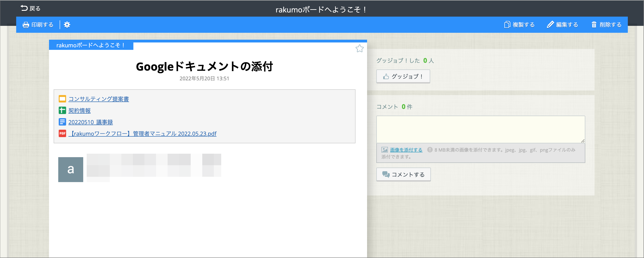
Task: Click the グッジョブ！ thumbs-up button
Action: 403,76
